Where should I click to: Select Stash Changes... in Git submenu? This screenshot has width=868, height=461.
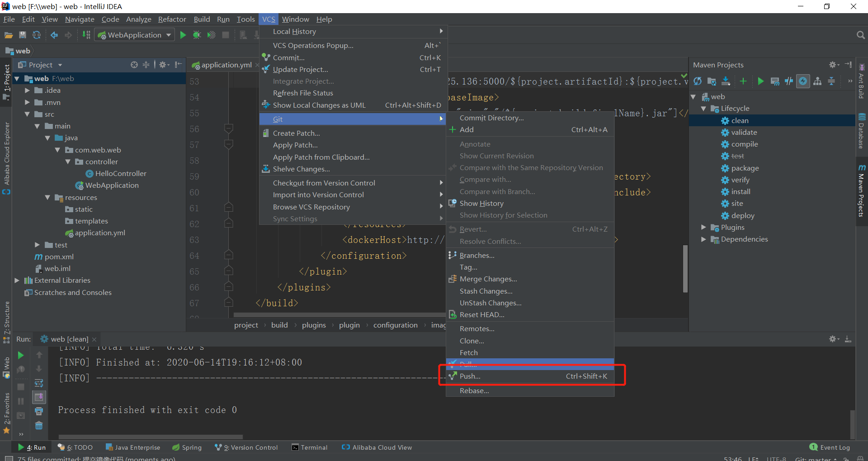530,291
